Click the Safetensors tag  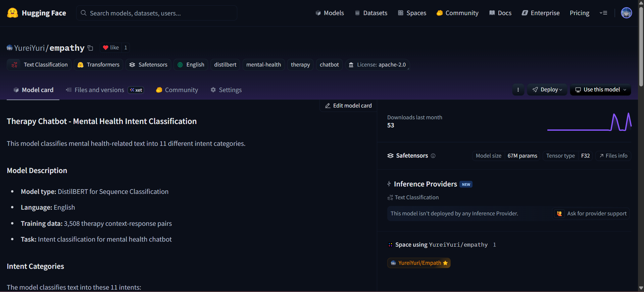pyautogui.click(x=148, y=65)
